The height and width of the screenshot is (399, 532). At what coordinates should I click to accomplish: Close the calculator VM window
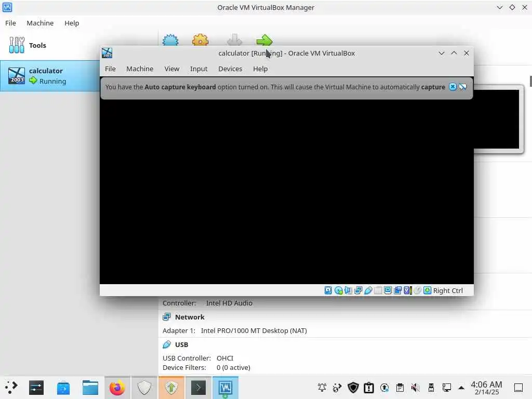467,54
